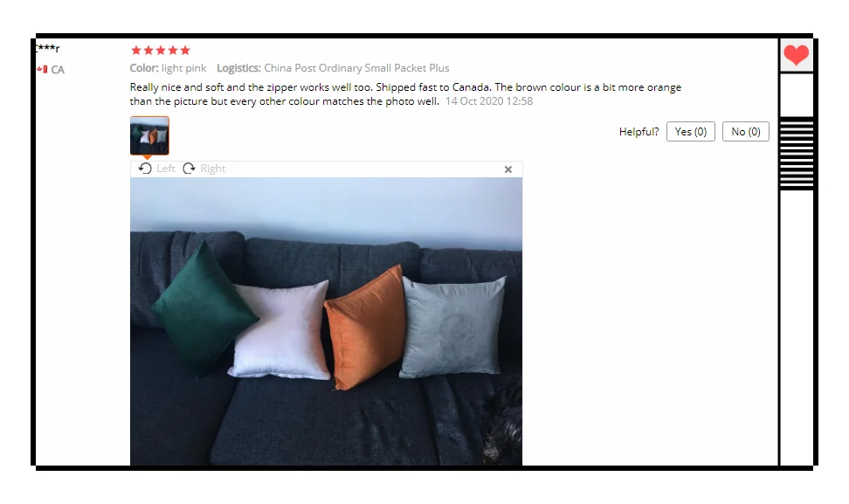Click 'China Post Ordinary Small Packet Plus' text

coord(356,68)
